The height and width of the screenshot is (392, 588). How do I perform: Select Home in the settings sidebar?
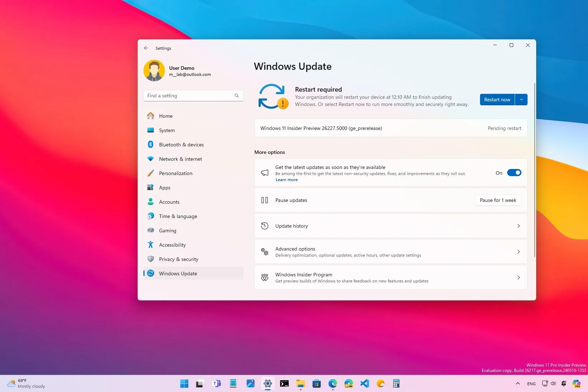click(x=166, y=116)
